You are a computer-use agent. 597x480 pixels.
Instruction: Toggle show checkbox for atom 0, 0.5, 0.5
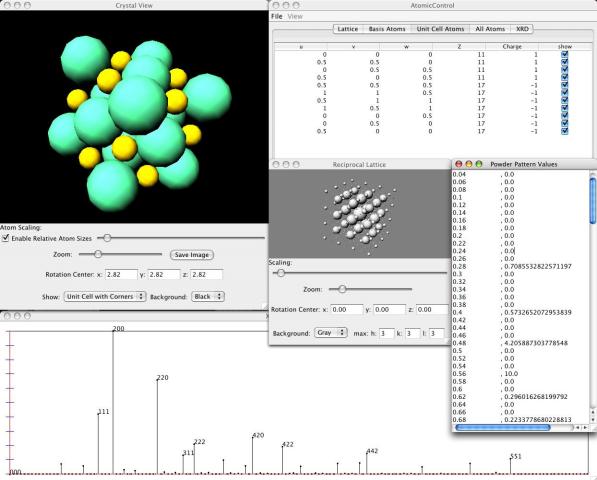pyautogui.click(x=565, y=70)
